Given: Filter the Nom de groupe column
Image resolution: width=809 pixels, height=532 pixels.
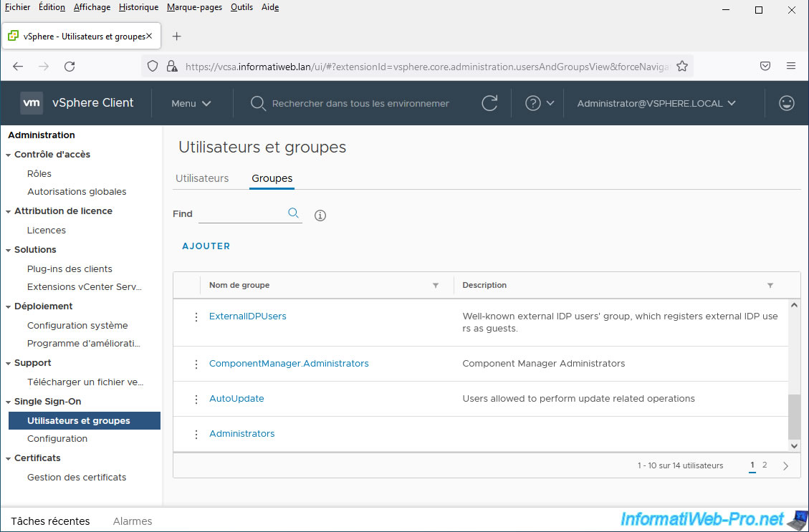Looking at the screenshot, I should pyautogui.click(x=436, y=286).
